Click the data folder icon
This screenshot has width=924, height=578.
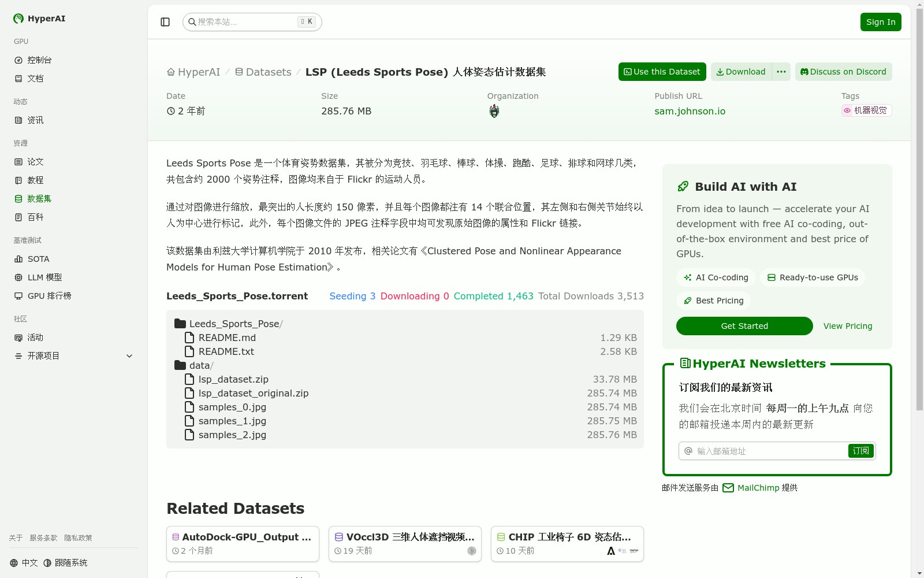click(180, 365)
